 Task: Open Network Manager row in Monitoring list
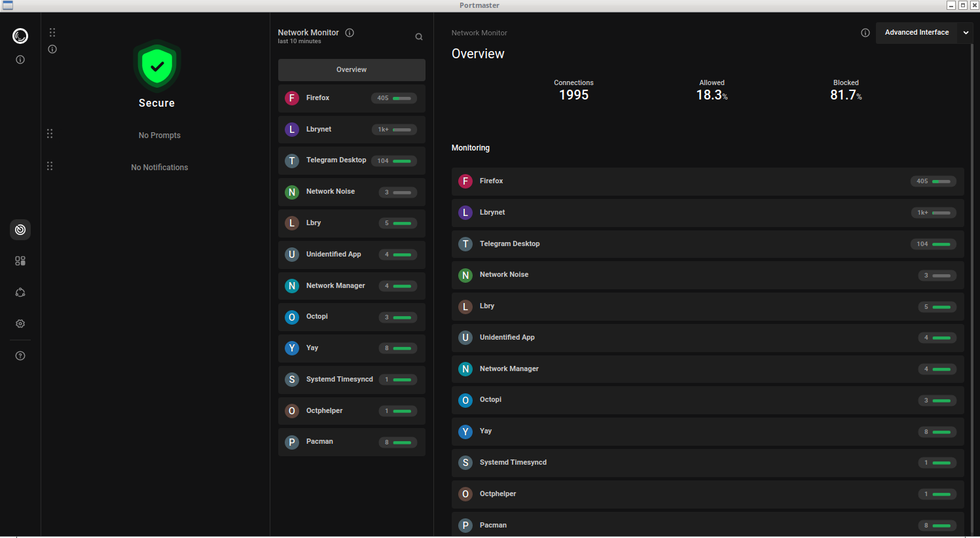[x=707, y=369]
